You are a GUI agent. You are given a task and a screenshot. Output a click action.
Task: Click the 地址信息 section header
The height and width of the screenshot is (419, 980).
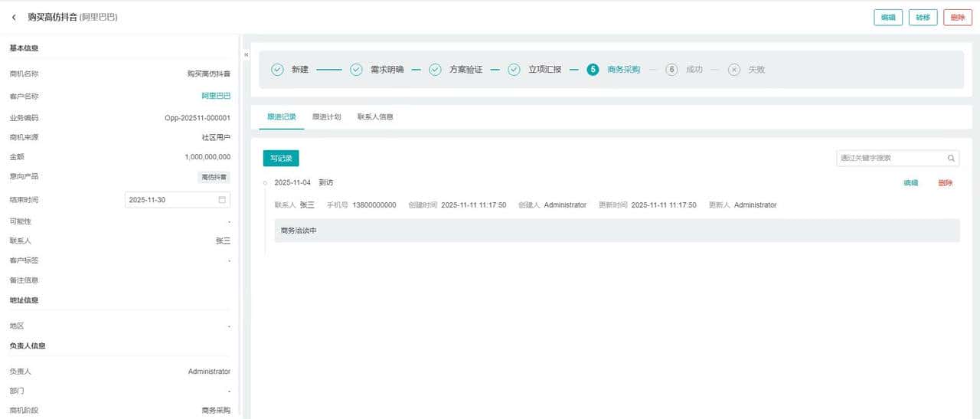point(24,300)
